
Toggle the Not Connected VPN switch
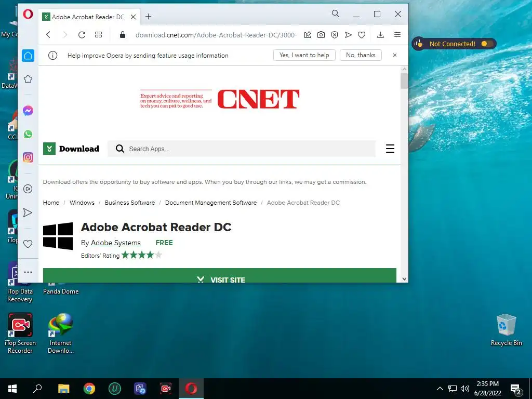pos(486,44)
